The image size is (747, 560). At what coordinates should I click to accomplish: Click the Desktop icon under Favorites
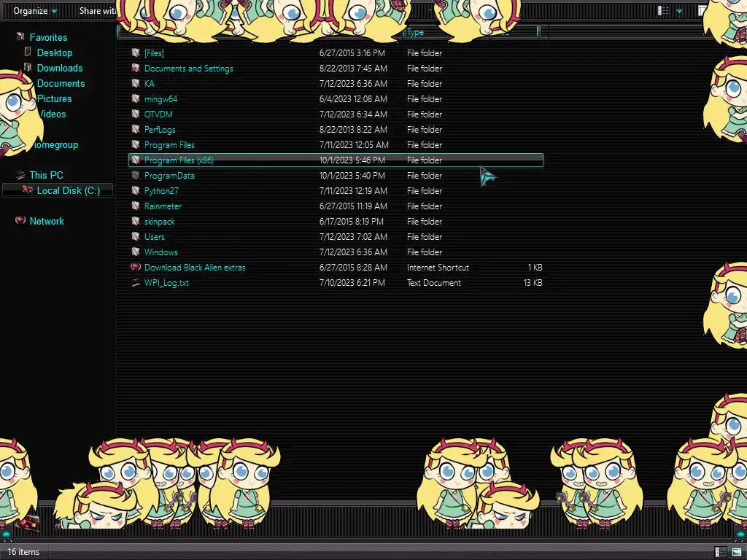(28, 52)
